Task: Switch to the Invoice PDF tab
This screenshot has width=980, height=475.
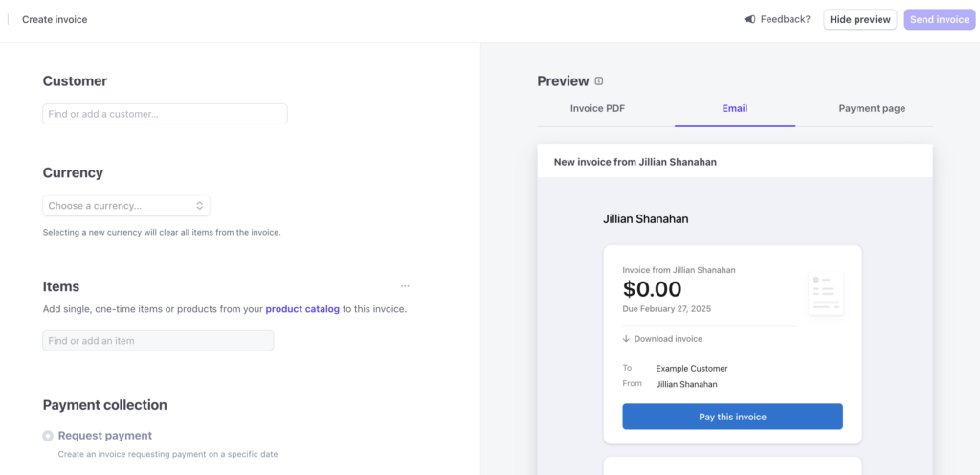Action: tap(597, 109)
